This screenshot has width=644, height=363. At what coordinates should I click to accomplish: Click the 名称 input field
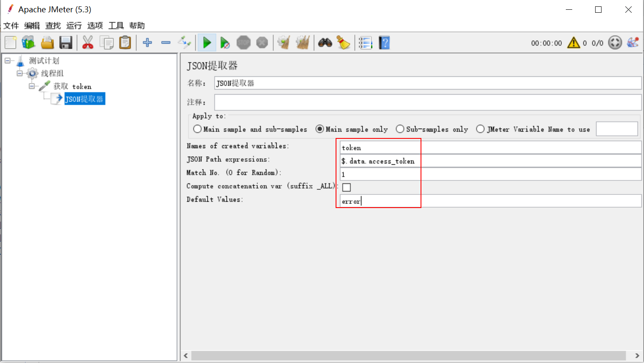point(428,83)
